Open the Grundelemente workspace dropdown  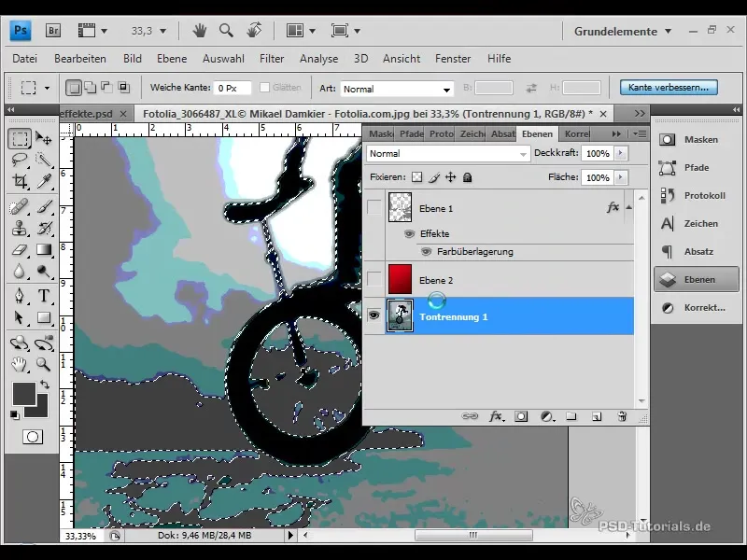623,32
